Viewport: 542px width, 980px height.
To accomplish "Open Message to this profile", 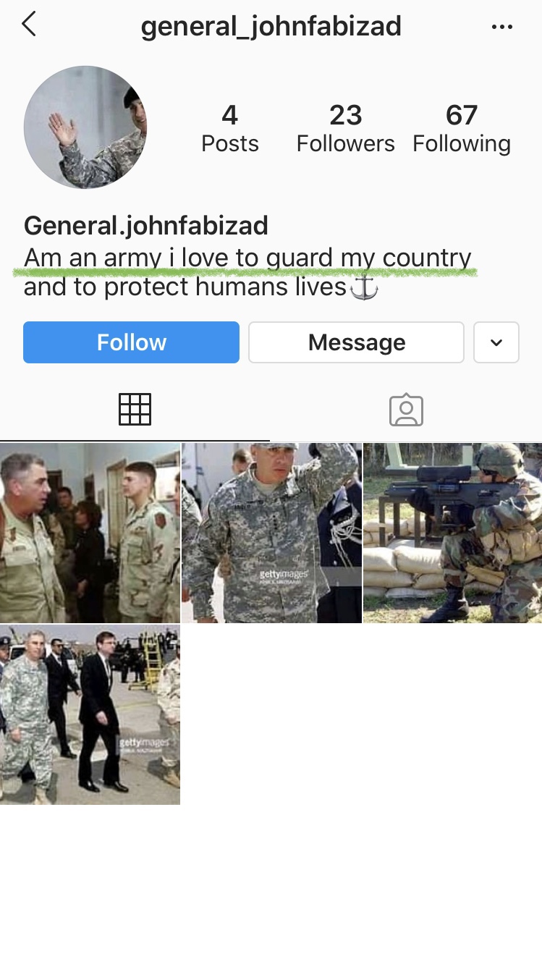I will pos(356,342).
